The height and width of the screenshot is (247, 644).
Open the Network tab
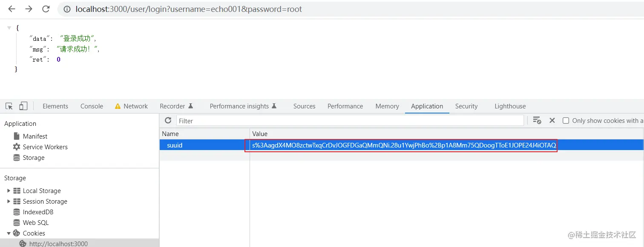click(x=135, y=106)
